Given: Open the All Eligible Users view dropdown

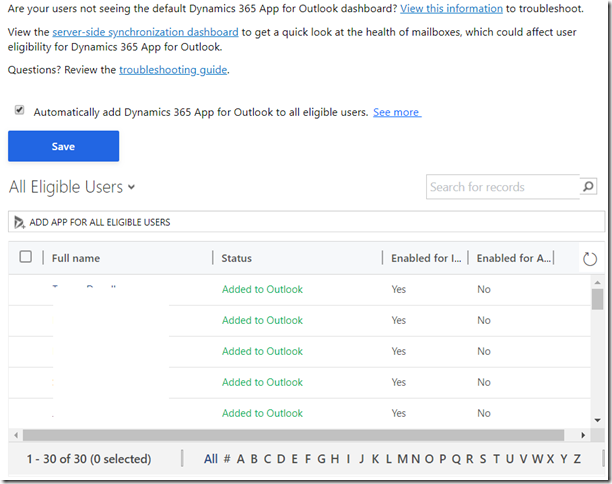Looking at the screenshot, I should [x=72, y=187].
